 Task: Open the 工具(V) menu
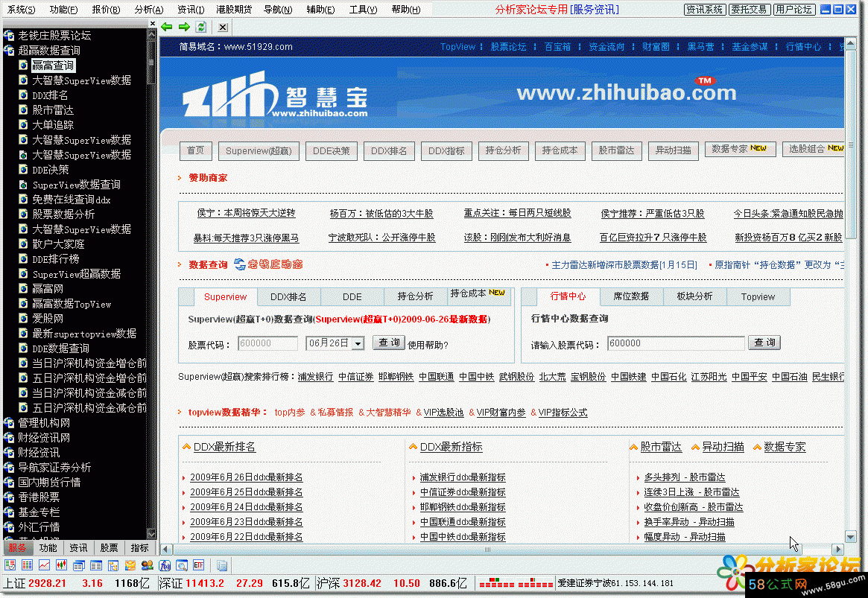(363, 10)
